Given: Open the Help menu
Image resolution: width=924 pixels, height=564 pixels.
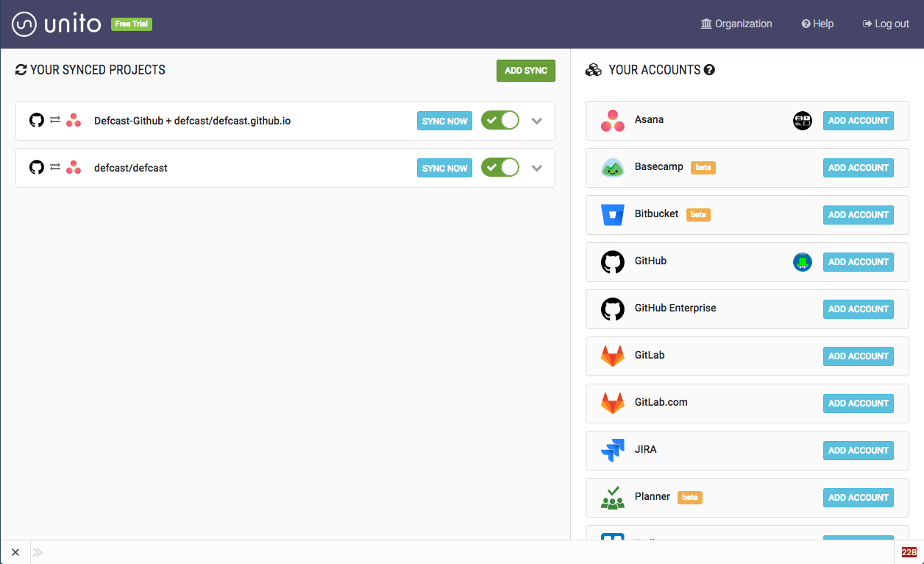Looking at the screenshot, I should (817, 24).
